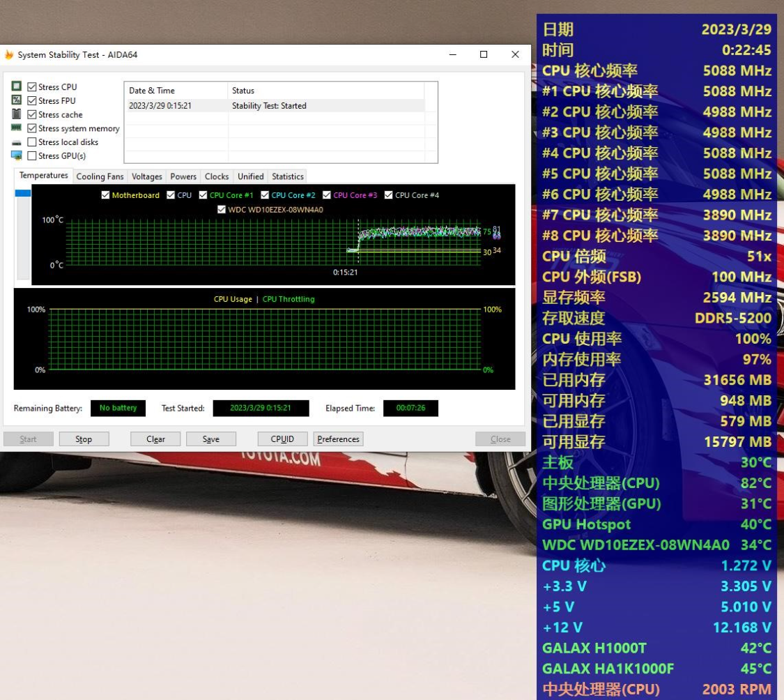This screenshot has height=700, width=784.
Task: Switch to the Cooling Fans tab
Action: pos(100,176)
